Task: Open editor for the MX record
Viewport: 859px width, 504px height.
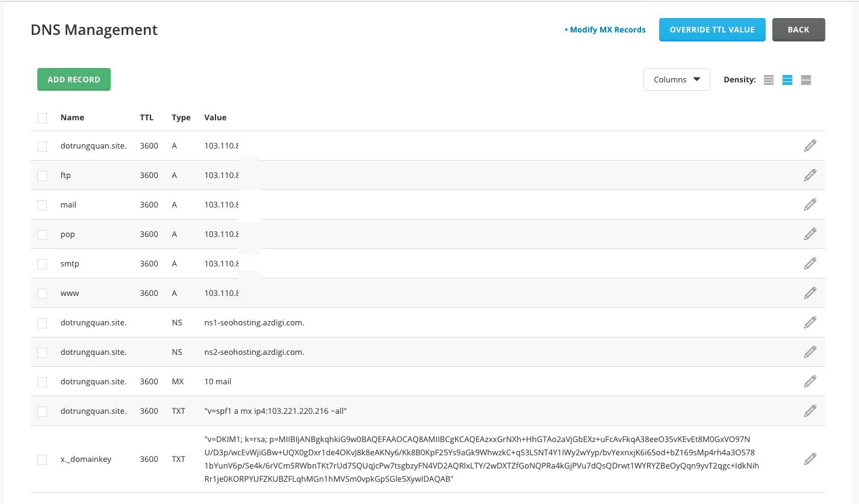Action: (810, 381)
